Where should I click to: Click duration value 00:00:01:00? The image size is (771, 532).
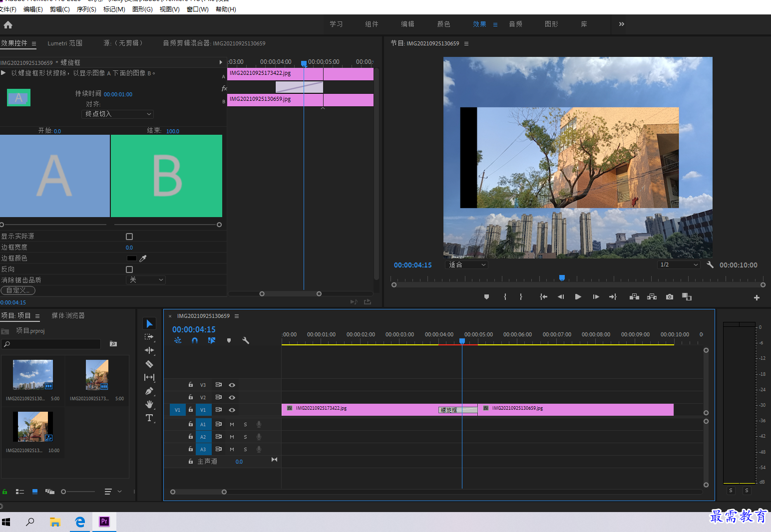pos(118,94)
